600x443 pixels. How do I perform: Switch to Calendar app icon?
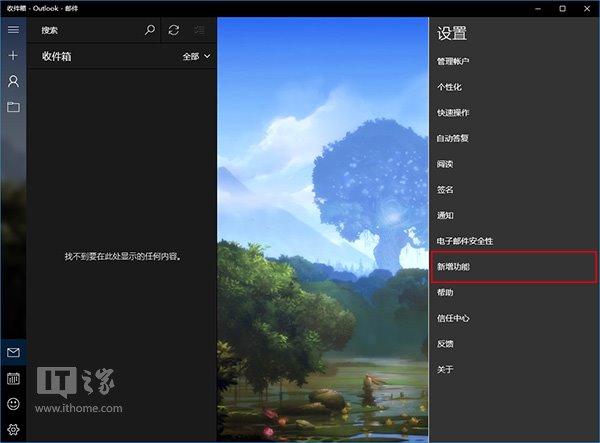coord(13,378)
